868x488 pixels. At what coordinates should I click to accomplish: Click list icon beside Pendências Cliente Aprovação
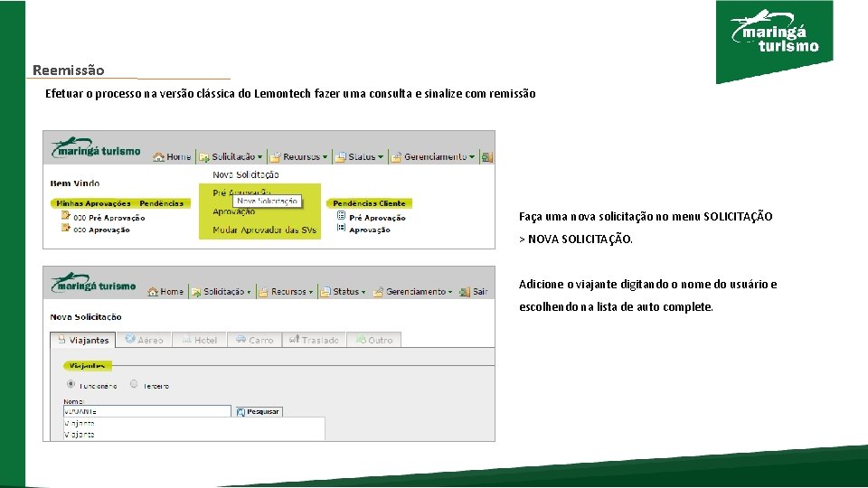[x=341, y=228]
